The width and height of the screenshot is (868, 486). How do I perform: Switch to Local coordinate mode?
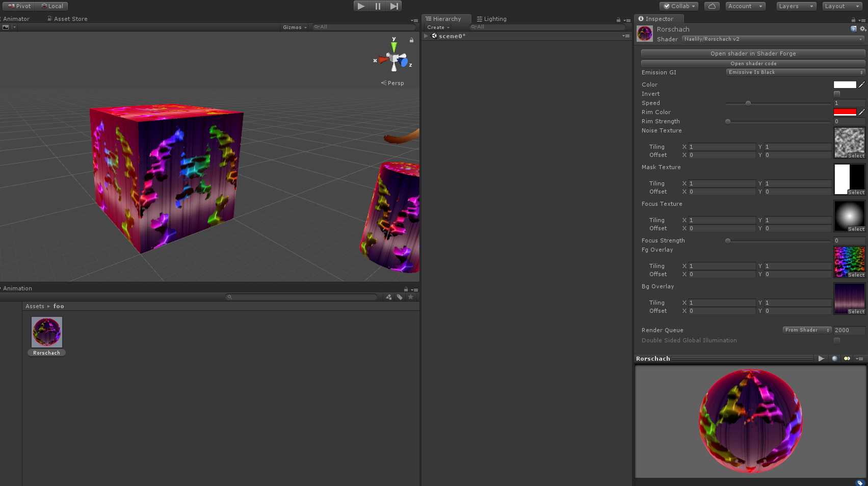[x=52, y=6]
